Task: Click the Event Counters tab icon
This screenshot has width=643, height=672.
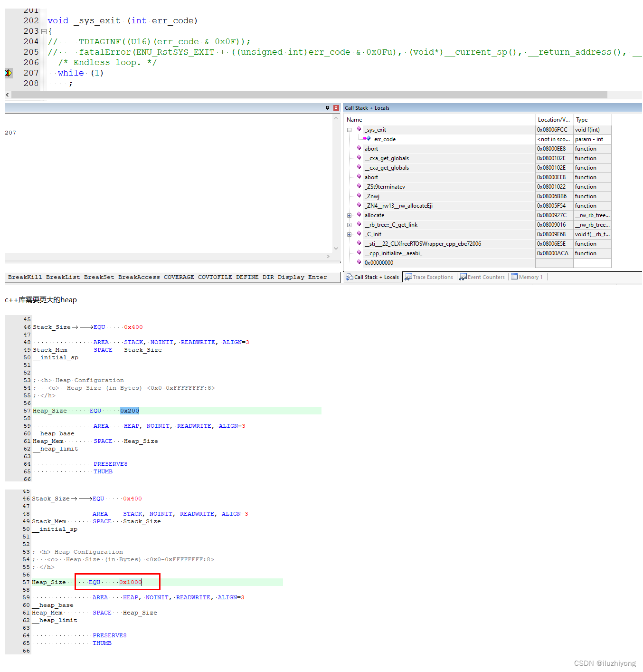Action: (x=463, y=277)
